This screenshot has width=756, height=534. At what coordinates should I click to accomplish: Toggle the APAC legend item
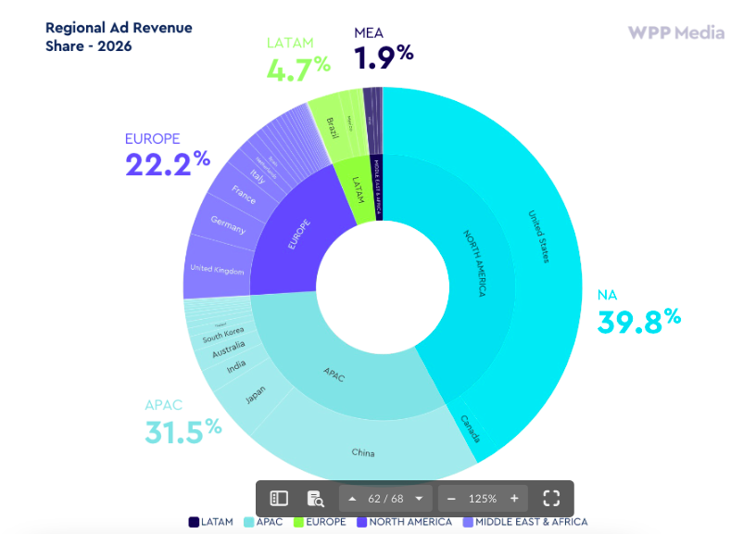click(x=266, y=522)
